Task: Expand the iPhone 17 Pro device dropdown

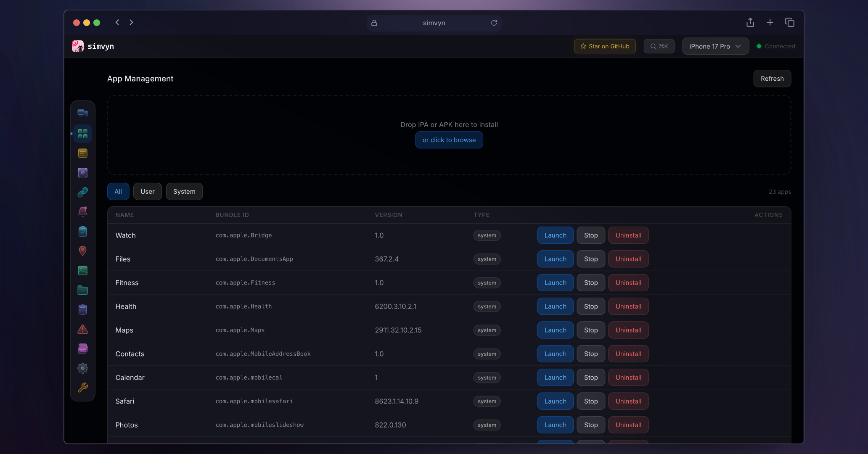Action: [x=715, y=46]
